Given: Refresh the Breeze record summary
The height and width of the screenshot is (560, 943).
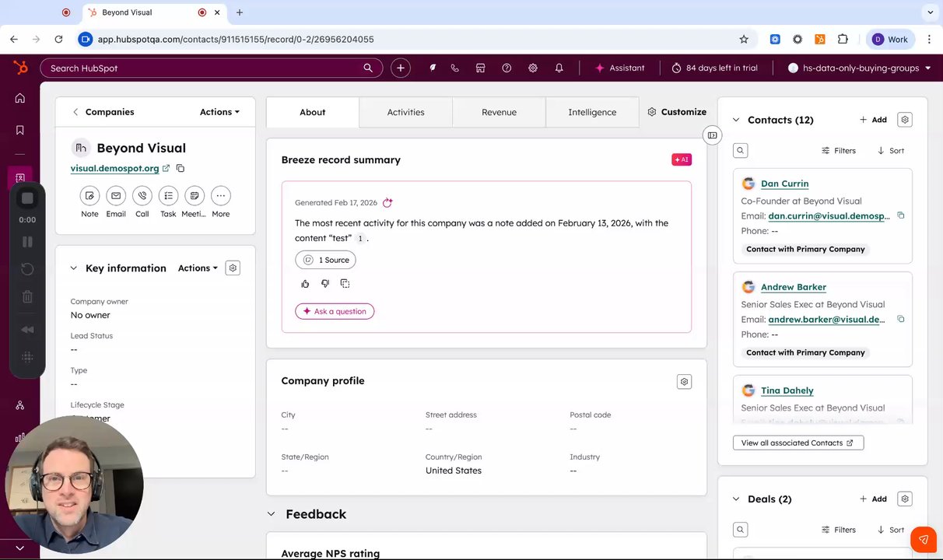Looking at the screenshot, I should pyautogui.click(x=387, y=202).
